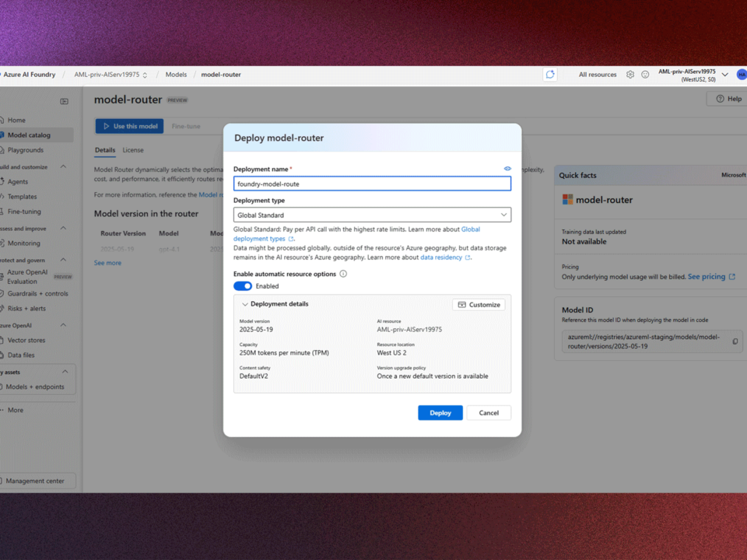Open Fine-tuning in the sidebar
The width and height of the screenshot is (747, 560).
pos(24,212)
